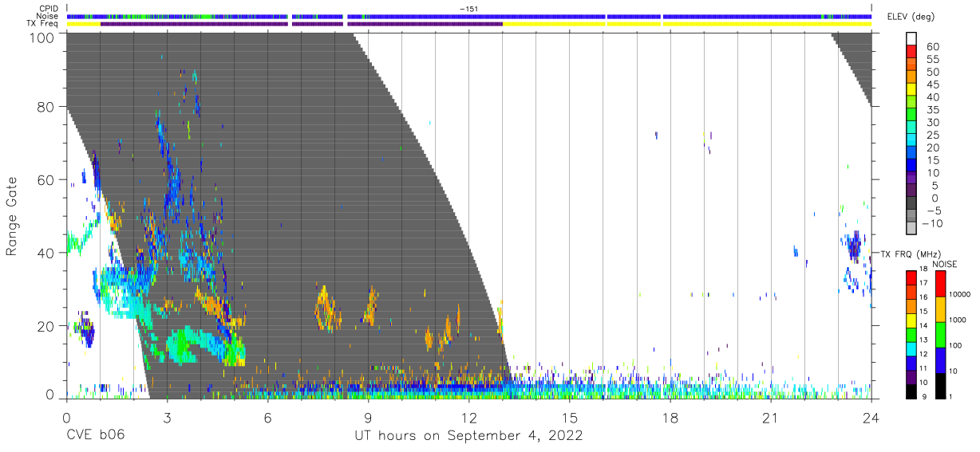The height and width of the screenshot is (452, 980).
Task: Select the cyan swatch in TX FRQ legend
Action: click(911, 348)
